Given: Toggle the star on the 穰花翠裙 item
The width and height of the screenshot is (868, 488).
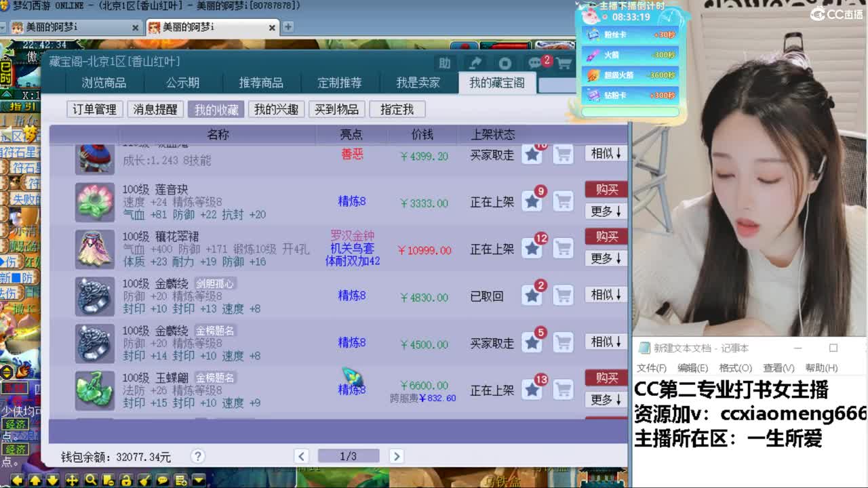Looking at the screenshot, I should pos(532,248).
